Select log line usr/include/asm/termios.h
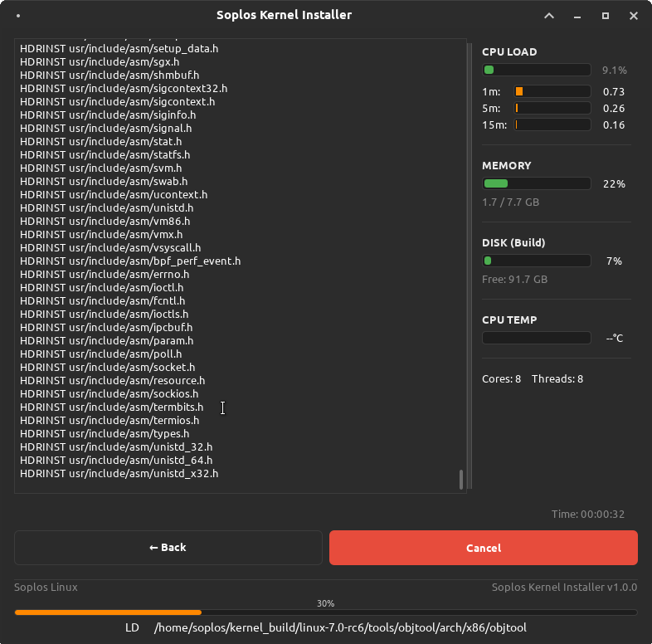The height and width of the screenshot is (644, 652). click(x=109, y=421)
